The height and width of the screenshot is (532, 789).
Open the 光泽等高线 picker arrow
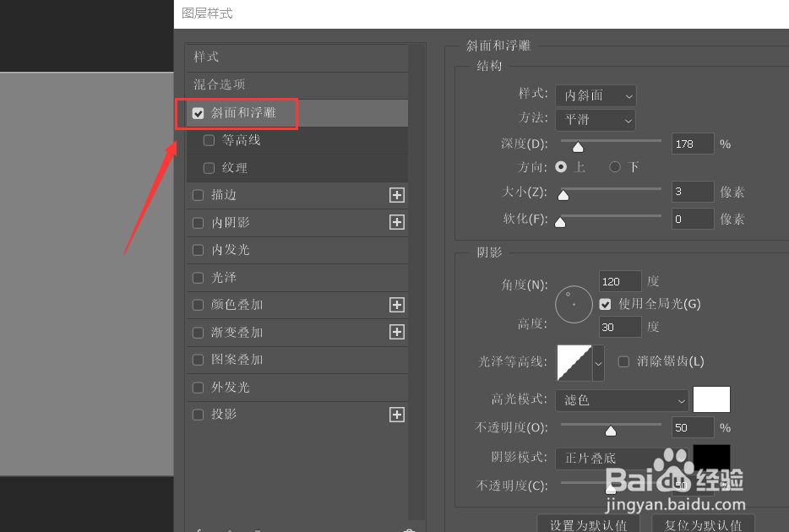pyautogui.click(x=598, y=362)
